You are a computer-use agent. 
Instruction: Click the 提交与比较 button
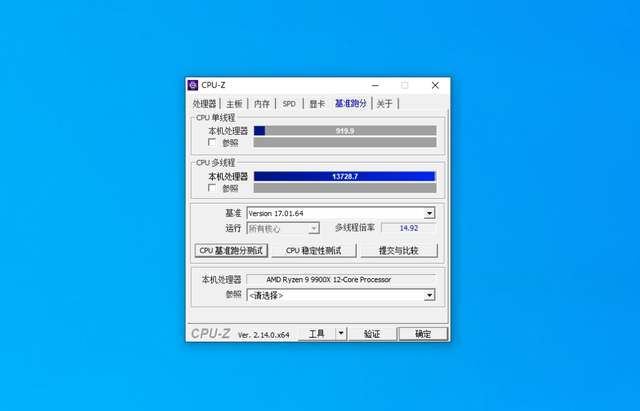coord(399,250)
